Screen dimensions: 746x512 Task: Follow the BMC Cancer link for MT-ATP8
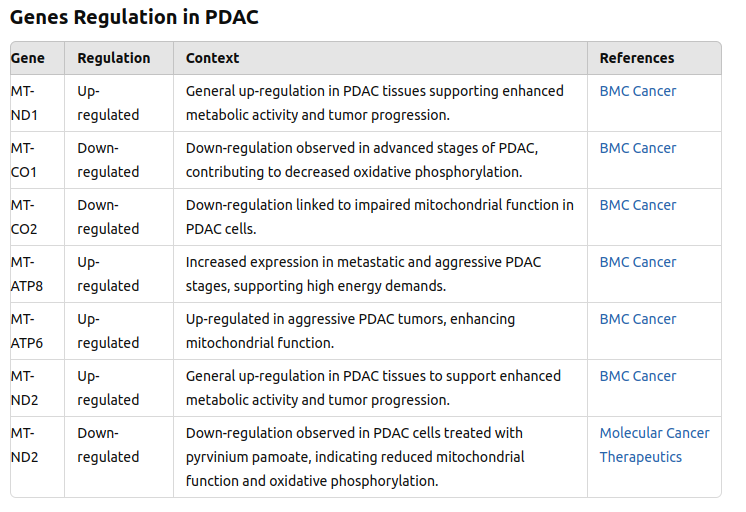(637, 262)
